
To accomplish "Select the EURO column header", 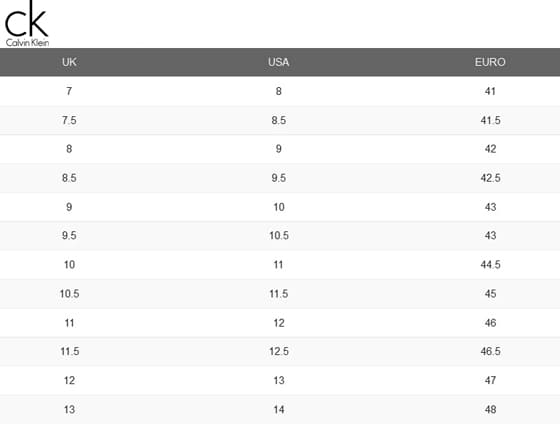I will (x=490, y=62).
